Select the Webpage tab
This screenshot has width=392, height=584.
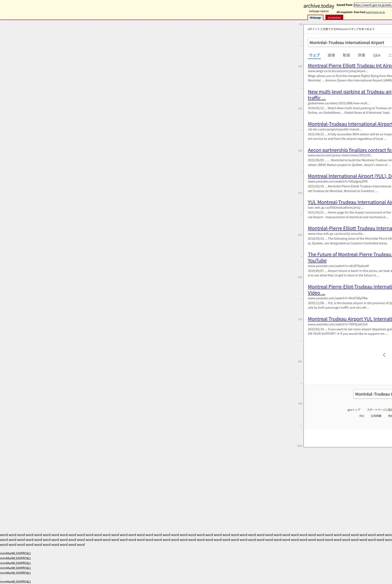pos(315,18)
